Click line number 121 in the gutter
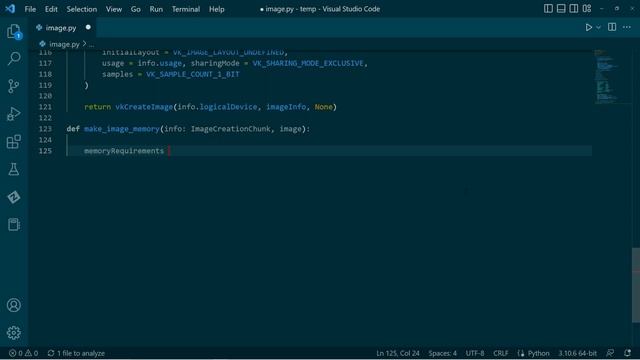Image resolution: width=640 pixels, height=360 pixels. 45,107
